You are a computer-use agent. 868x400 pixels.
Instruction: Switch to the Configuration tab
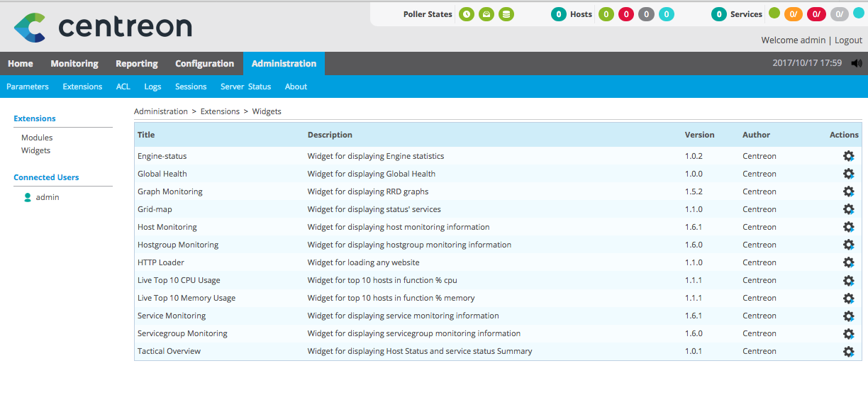tap(204, 64)
